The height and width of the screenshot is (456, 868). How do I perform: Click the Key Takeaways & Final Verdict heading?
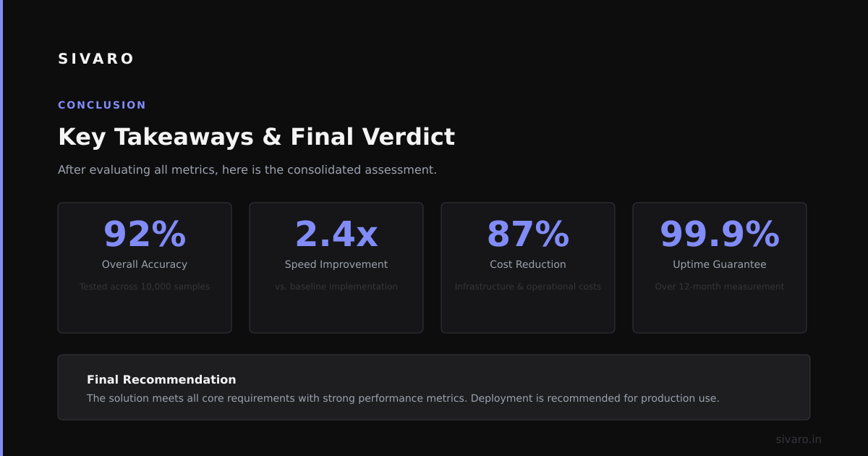256,137
